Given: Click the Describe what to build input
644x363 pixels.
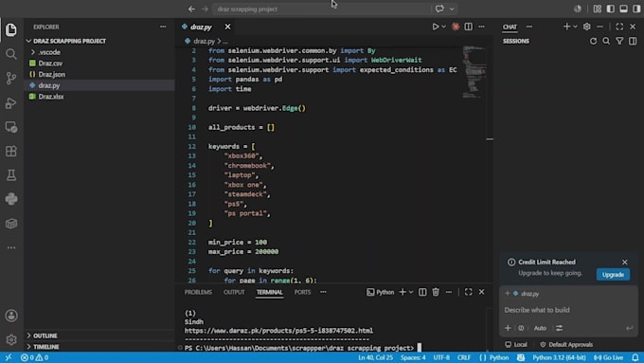Looking at the screenshot, I should pyautogui.click(x=568, y=310).
